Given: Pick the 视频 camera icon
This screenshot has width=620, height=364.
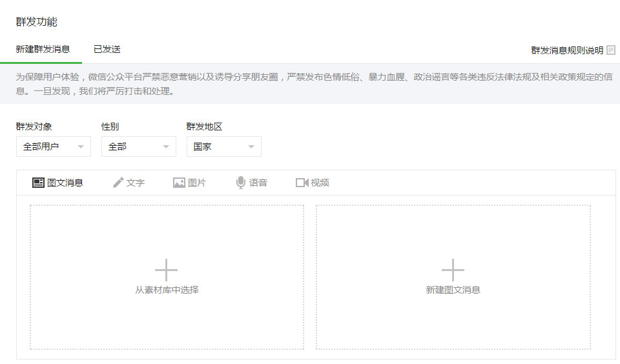Looking at the screenshot, I should tap(302, 183).
